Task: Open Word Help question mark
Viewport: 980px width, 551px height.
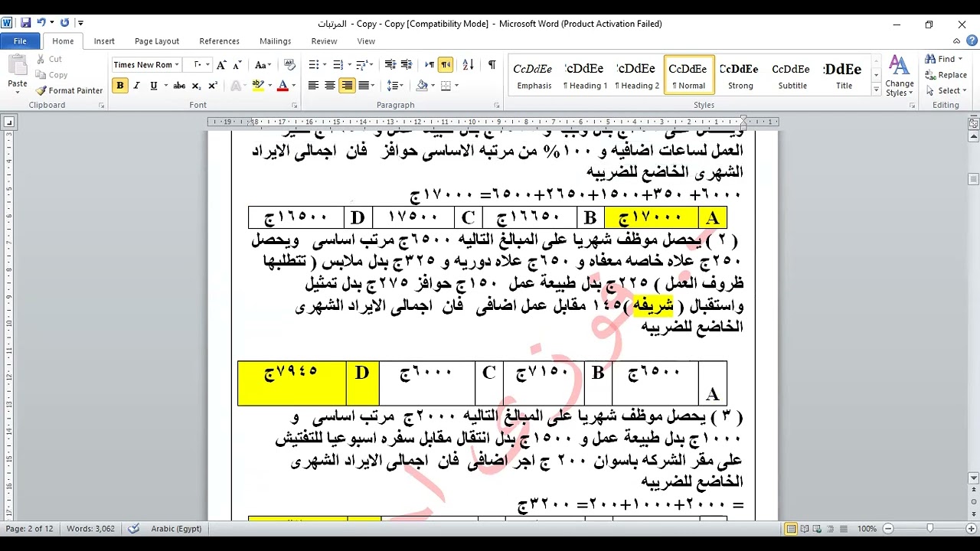Action: pyautogui.click(x=972, y=41)
